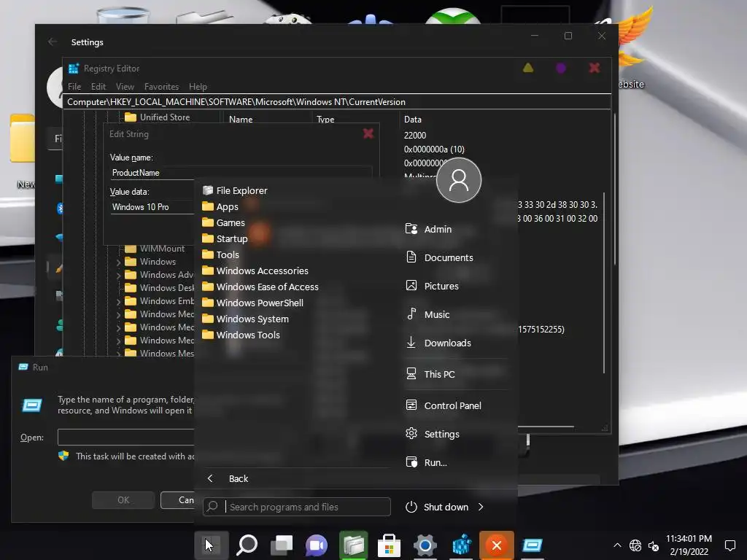The image size is (747, 560).
Task: Open Windows PowerShell folder
Action: 252,303
